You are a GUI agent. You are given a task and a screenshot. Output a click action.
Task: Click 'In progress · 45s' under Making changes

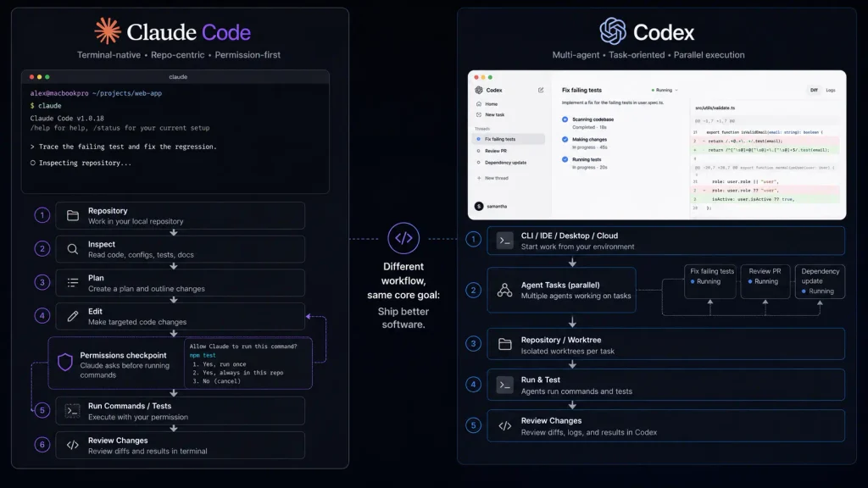(590, 147)
